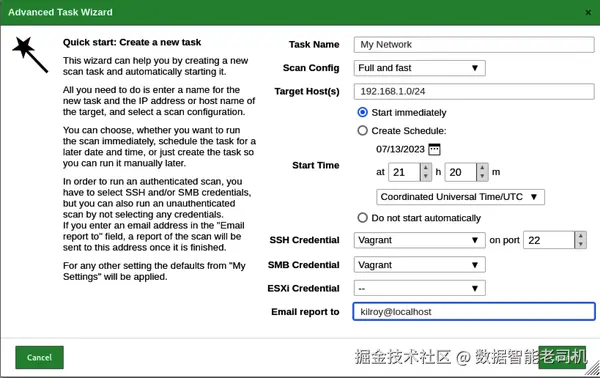
Task: Click the Advanced Task Wizard title
Action: [60, 12]
